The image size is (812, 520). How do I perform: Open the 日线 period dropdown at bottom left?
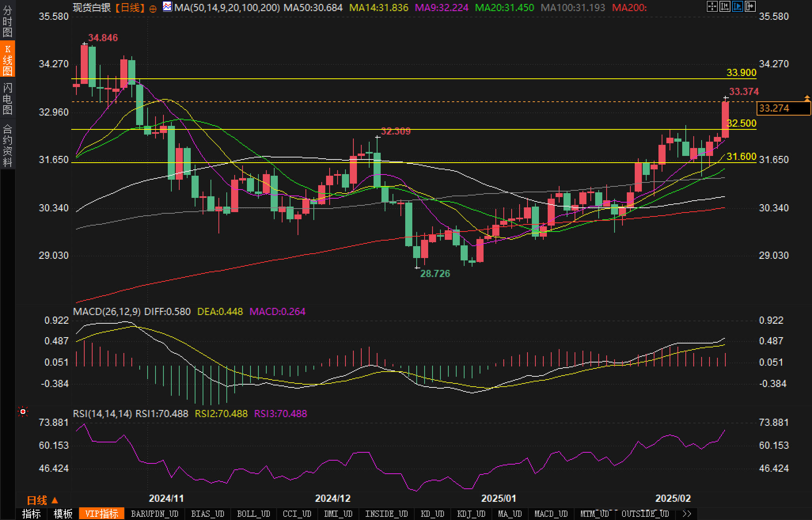(42, 501)
